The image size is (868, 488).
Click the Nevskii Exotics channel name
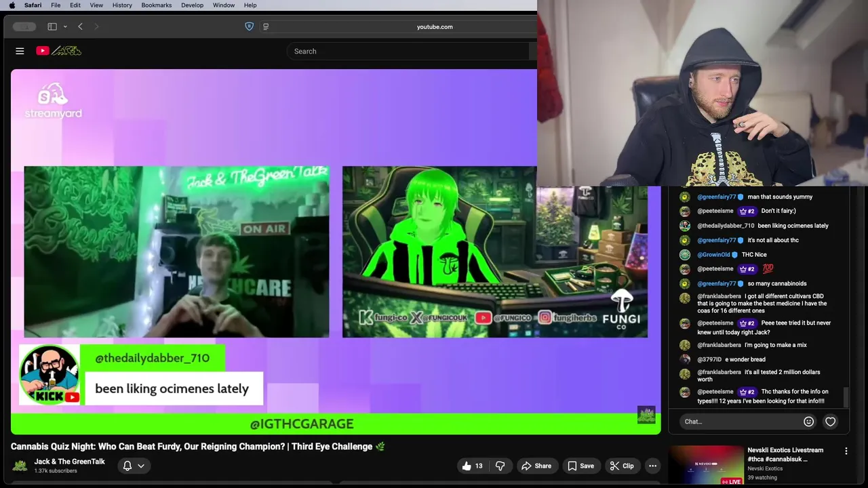765,468
